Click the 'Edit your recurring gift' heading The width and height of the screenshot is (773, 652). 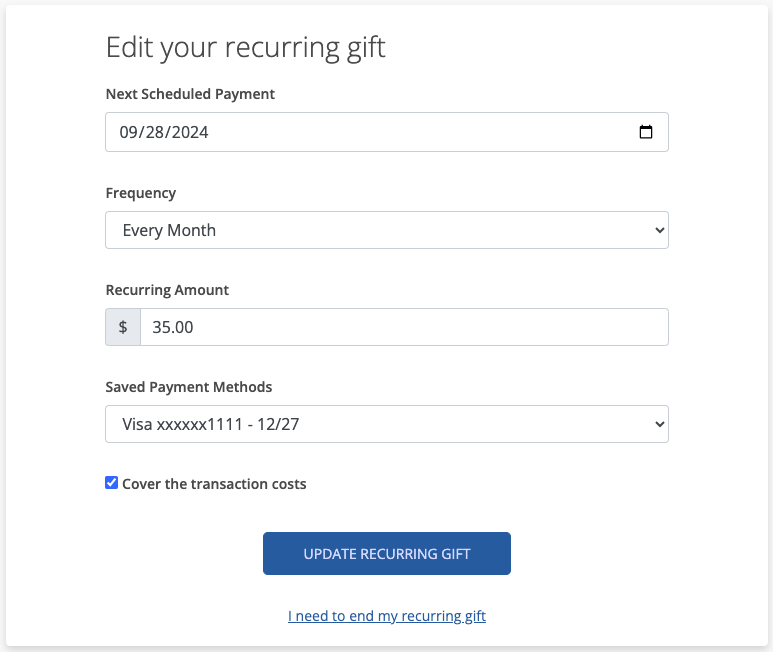246,48
